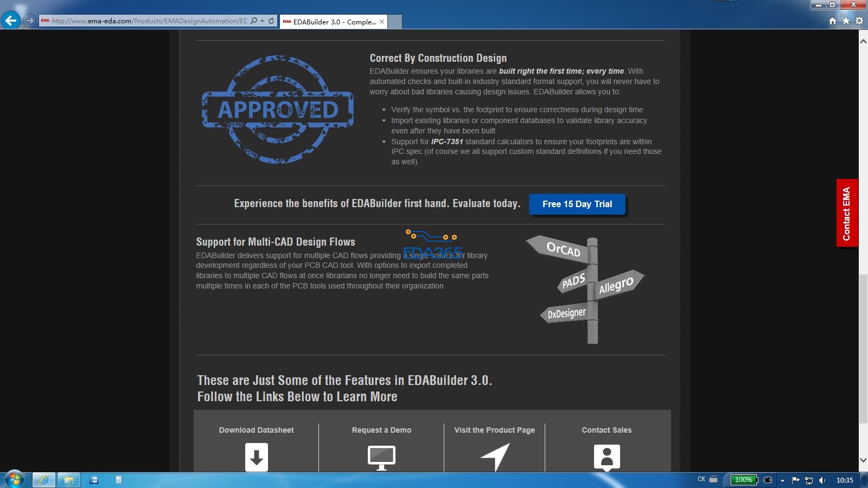Click the search magnifier in address bar
The width and height of the screenshot is (868, 488).
254,21
